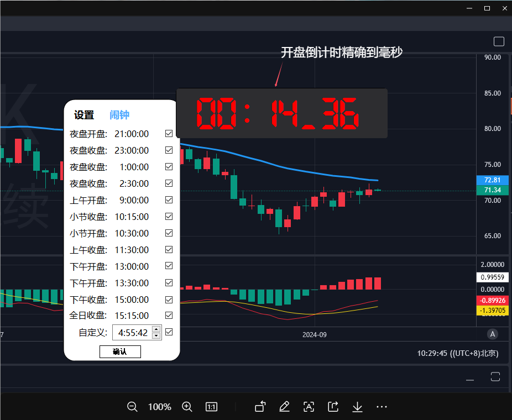This screenshot has width=512, height=420.
Task: Toggle the 上午开盘 9:00:00 checkbox
Action: point(169,200)
